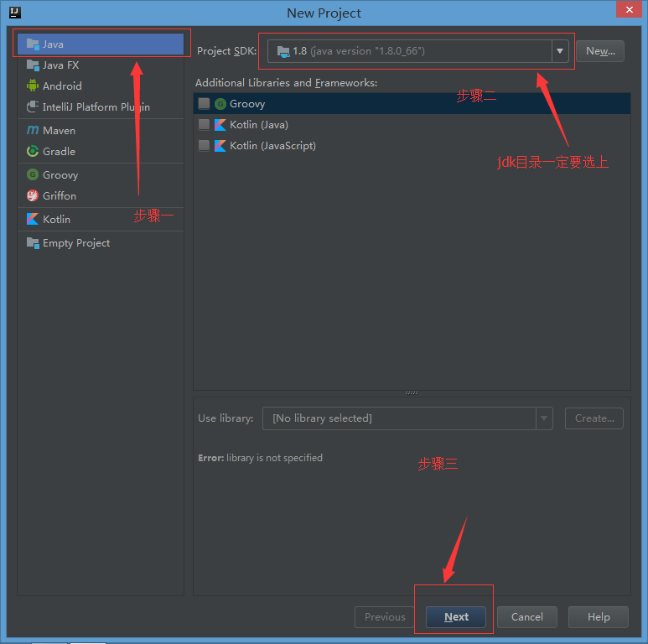Click the IntelliJ logo in title bar

14,13
